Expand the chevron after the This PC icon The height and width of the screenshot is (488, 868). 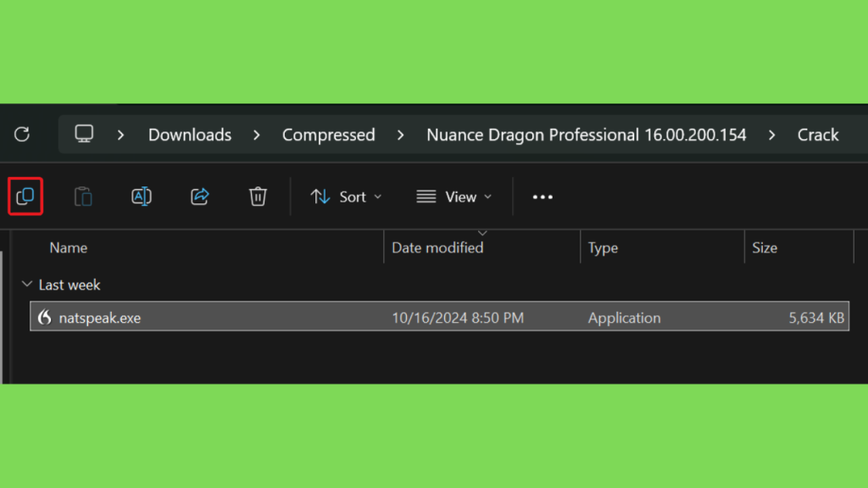click(x=120, y=135)
